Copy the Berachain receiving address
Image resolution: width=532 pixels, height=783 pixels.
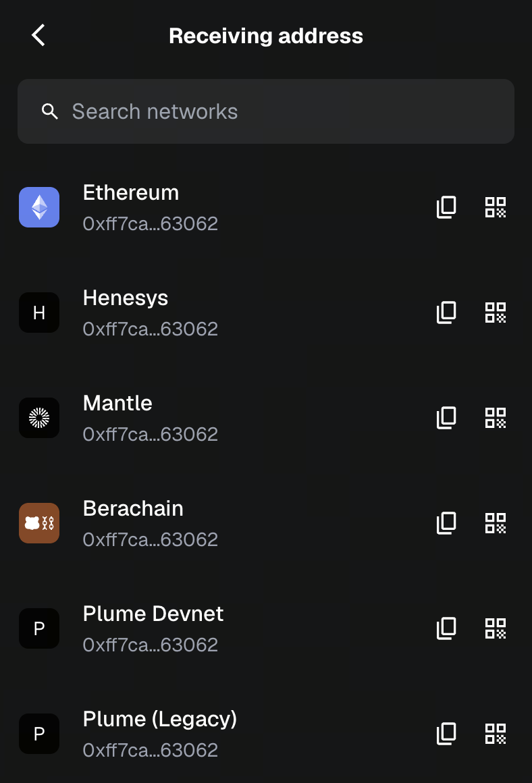(x=446, y=523)
